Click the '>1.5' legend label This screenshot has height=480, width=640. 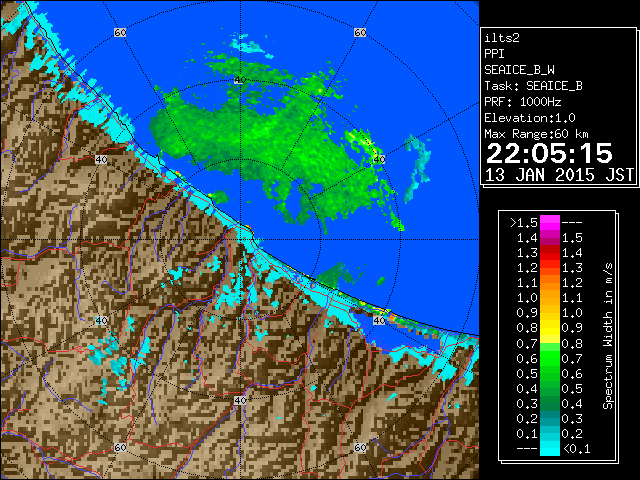pos(524,223)
